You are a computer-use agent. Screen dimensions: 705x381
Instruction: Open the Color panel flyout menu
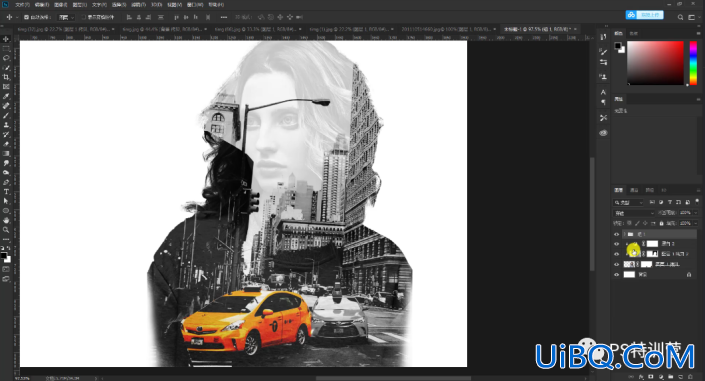[x=698, y=33]
